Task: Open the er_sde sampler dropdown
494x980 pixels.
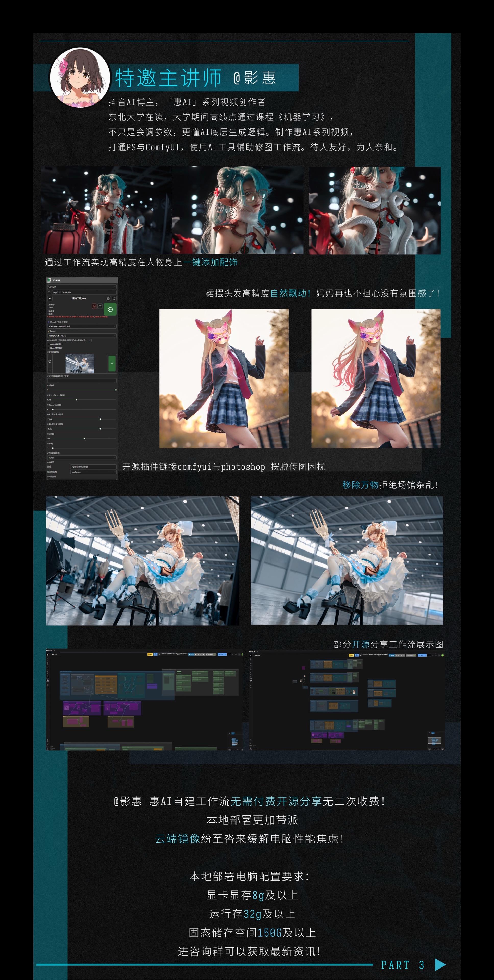Action: pos(81,458)
